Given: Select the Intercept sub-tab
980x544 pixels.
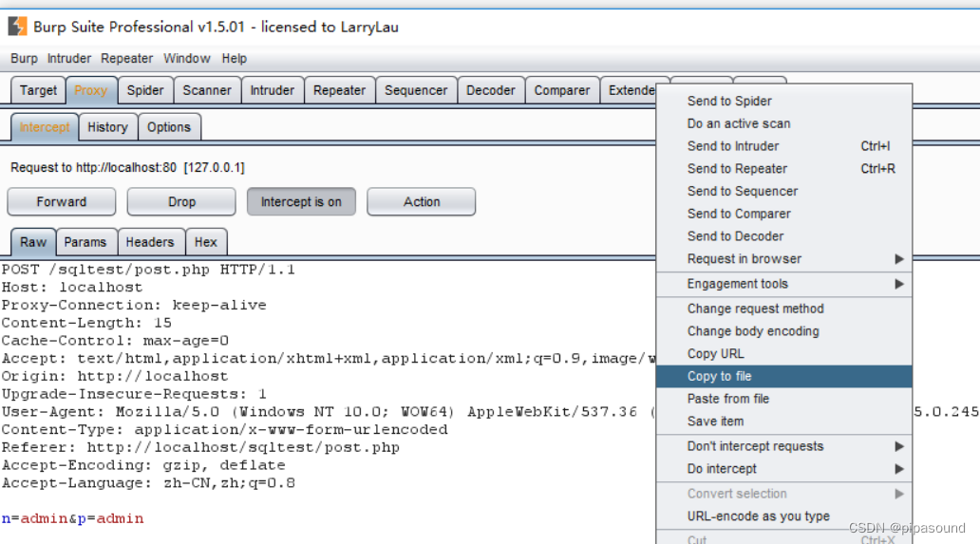Looking at the screenshot, I should 45,127.
